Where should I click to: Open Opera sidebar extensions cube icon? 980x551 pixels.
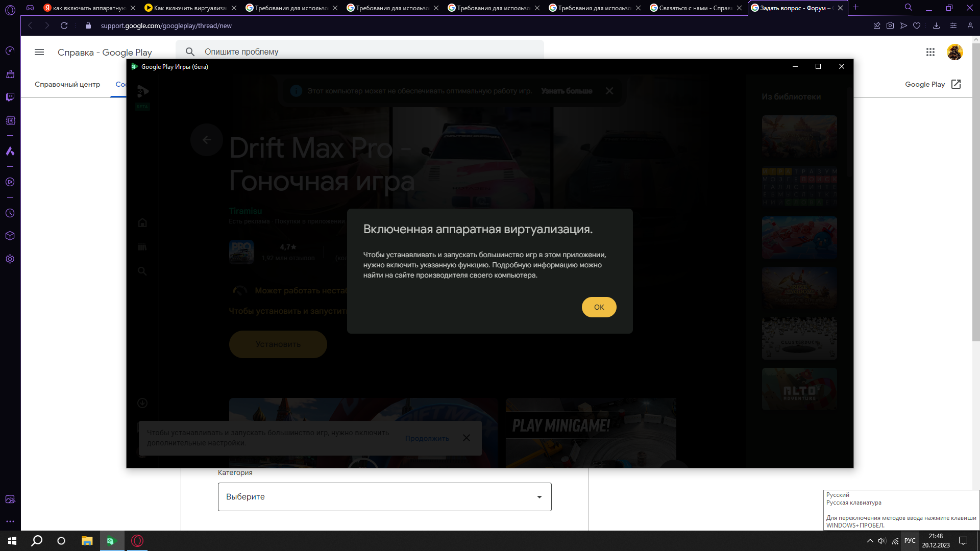[x=10, y=236]
